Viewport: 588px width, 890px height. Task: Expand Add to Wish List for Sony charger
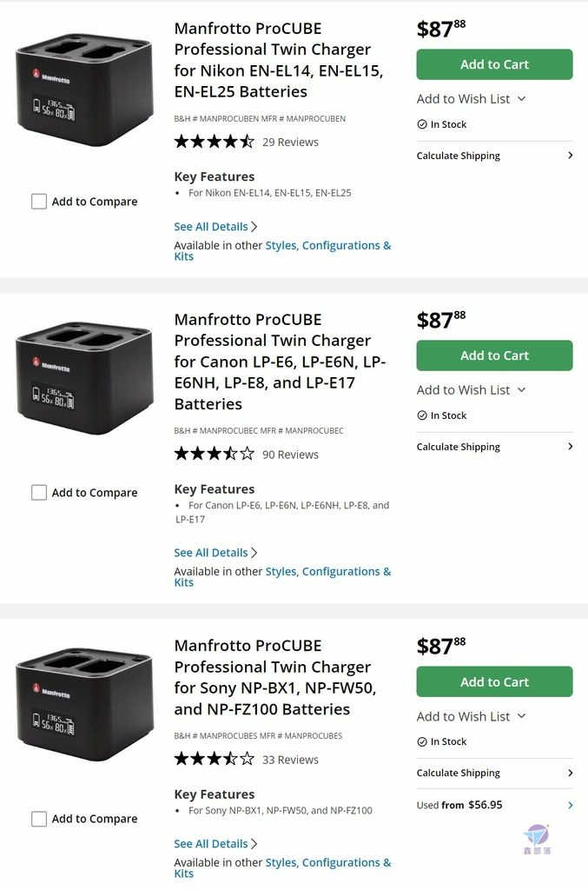pos(472,716)
